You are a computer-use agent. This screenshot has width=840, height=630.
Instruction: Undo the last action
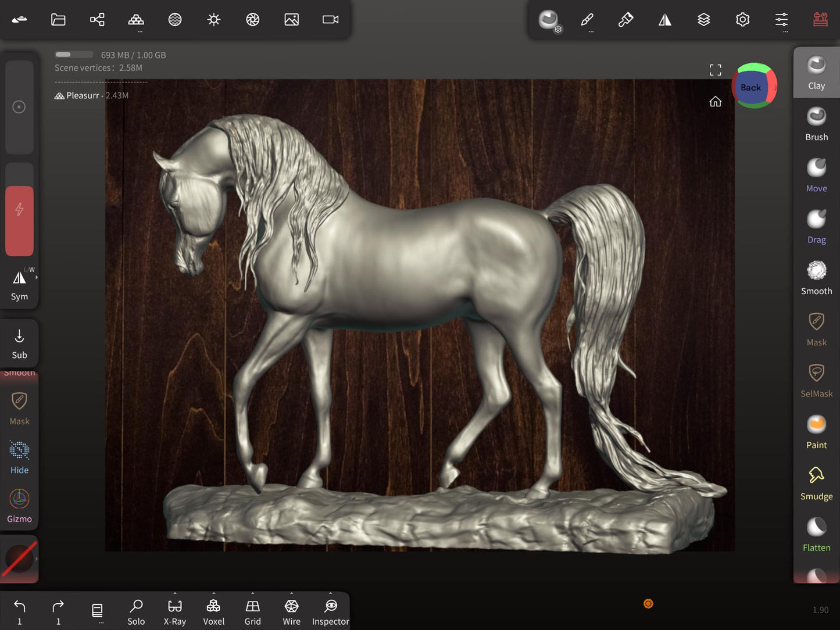pyautogui.click(x=19, y=612)
